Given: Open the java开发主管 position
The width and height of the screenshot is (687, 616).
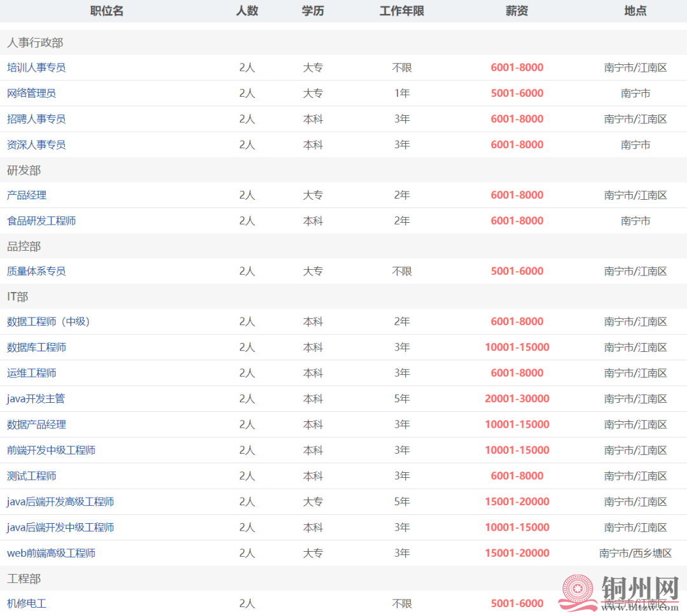Looking at the screenshot, I should (x=36, y=399).
